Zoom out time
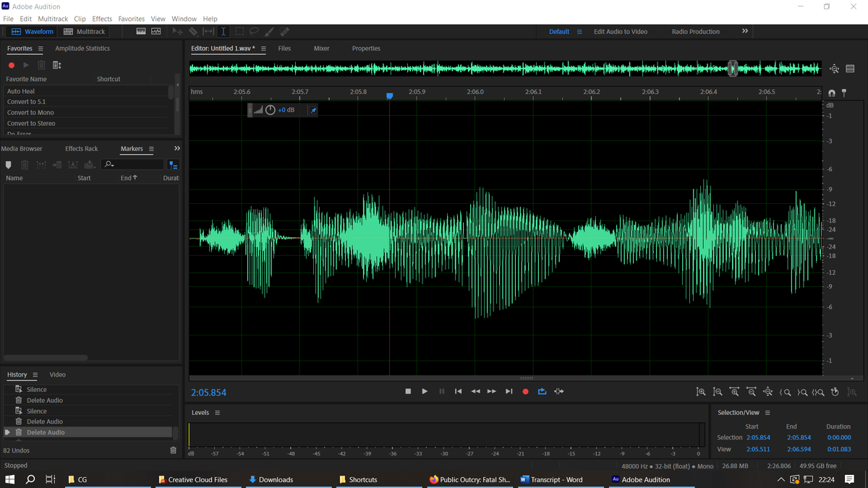 point(752,392)
